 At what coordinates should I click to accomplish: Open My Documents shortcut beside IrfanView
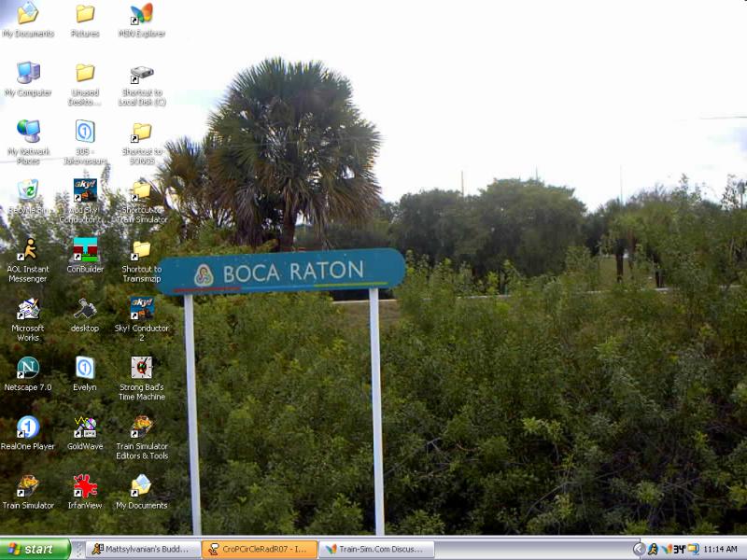point(142,492)
